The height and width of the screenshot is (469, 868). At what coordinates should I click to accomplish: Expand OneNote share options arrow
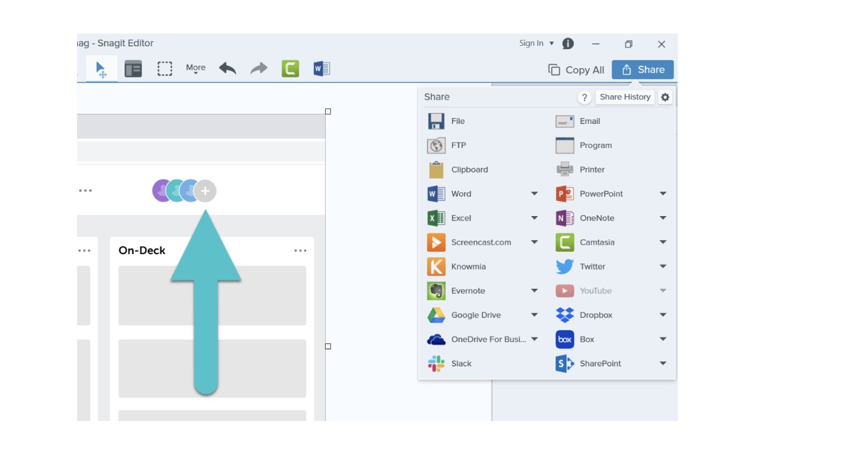663,218
